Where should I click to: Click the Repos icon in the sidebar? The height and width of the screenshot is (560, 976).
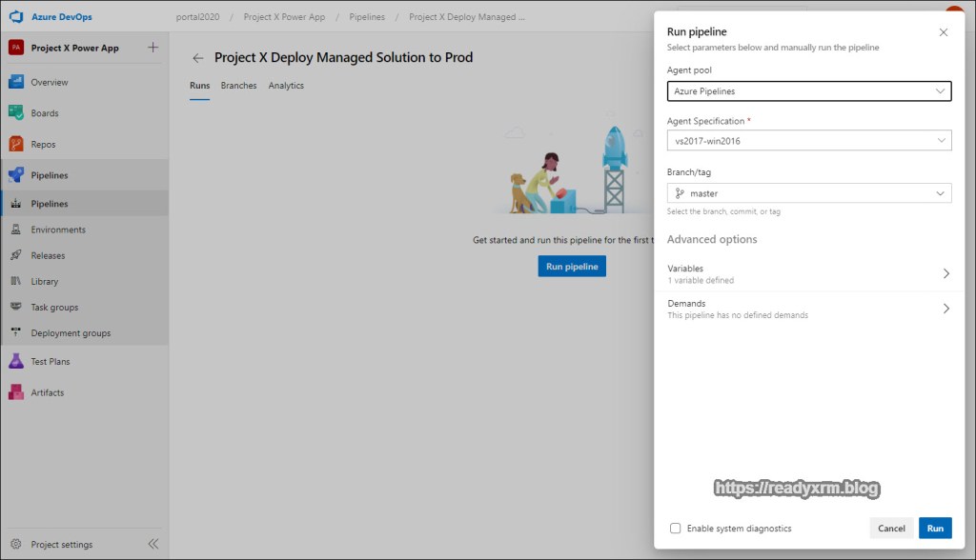(x=15, y=145)
